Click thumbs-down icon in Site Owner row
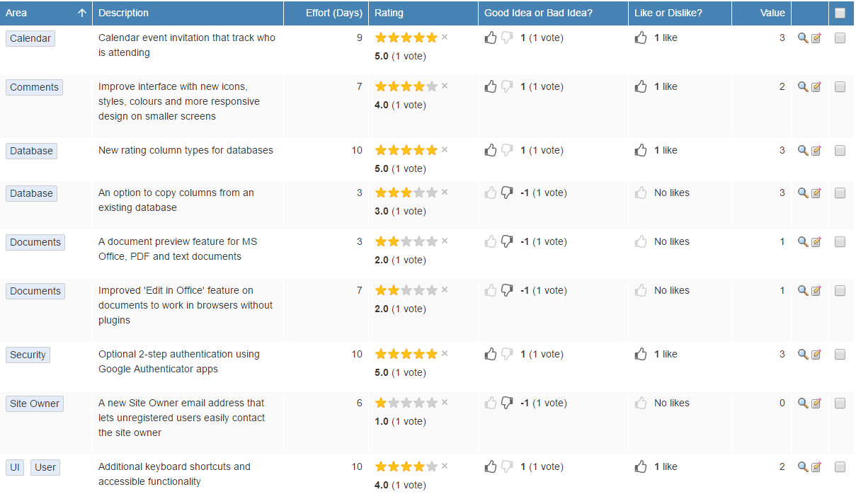856x504 pixels. point(507,403)
